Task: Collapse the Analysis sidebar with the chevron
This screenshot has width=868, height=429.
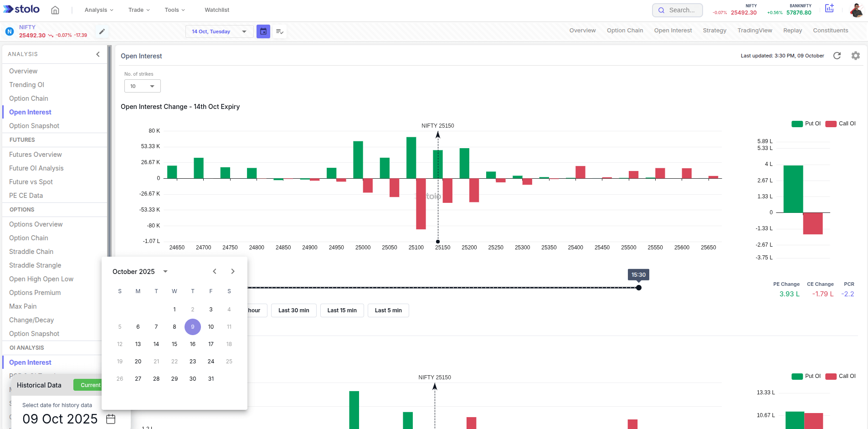Action: pos(98,54)
